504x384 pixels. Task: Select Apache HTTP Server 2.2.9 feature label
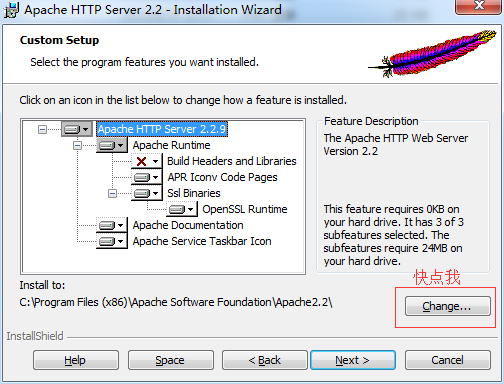(x=162, y=129)
